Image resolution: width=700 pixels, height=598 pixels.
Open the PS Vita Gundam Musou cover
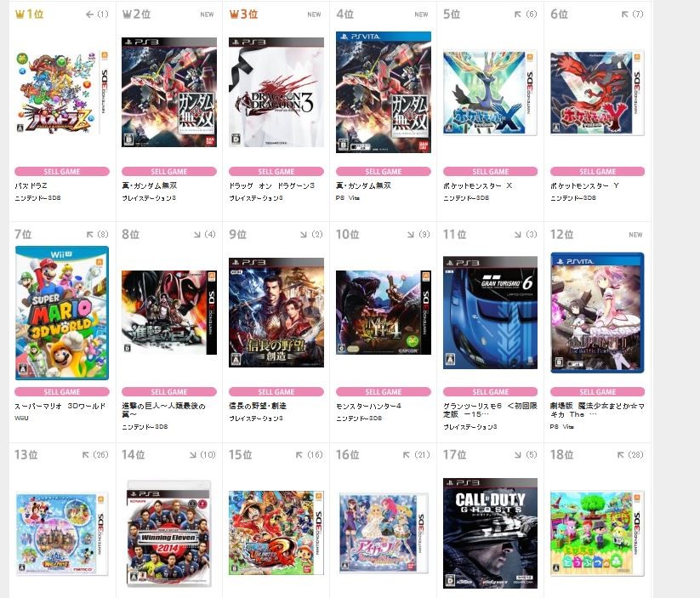384,93
